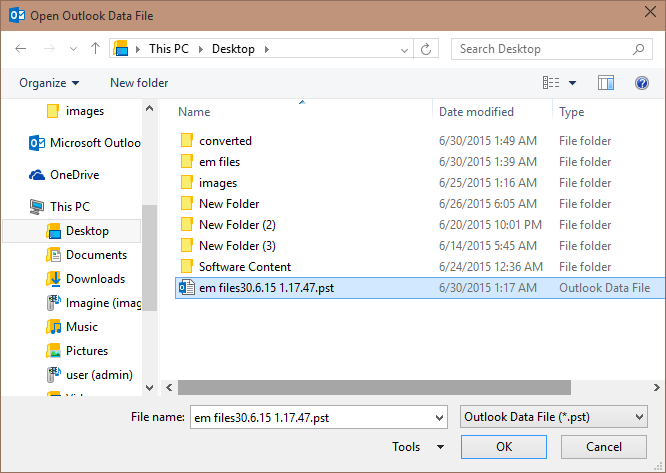Click Desktop in the address path
666x473 pixels.
[x=233, y=49]
